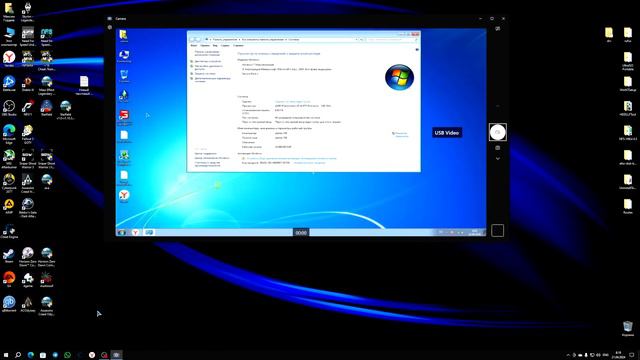Open the HDDLLFTool desktop item
Screen dimensions: 640x360
pos(628,108)
